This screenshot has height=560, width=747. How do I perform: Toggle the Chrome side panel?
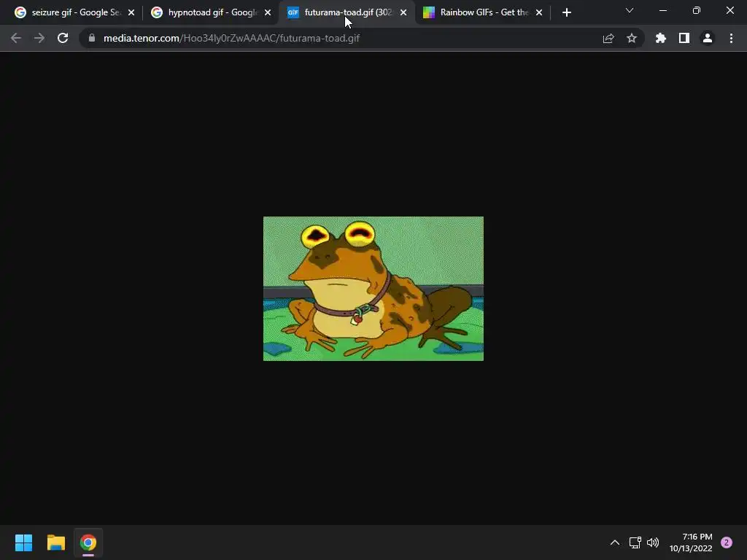684,38
